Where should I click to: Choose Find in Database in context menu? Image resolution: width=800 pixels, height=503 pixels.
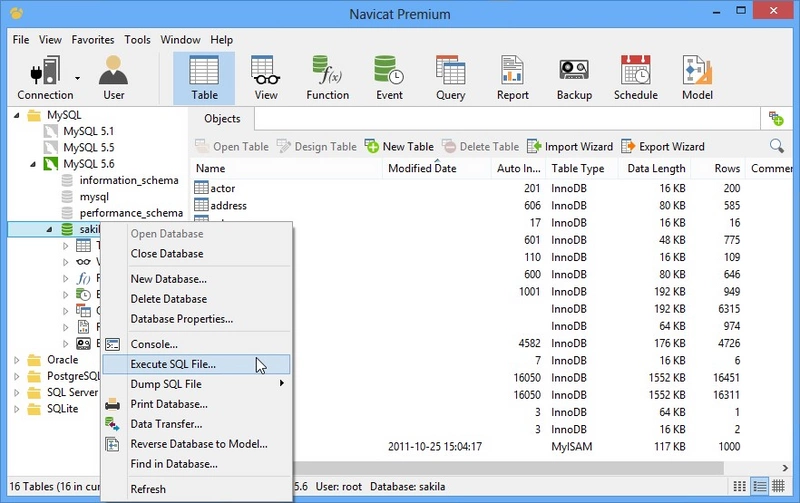(x=196, y=464)
